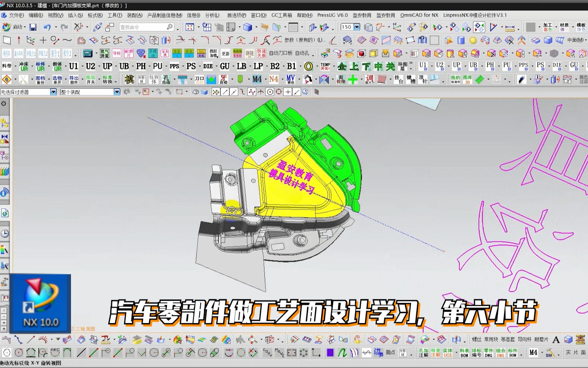Click the purple color swatch in the bottom toolbar
The image size is (588, 368).
click(330, 353)
